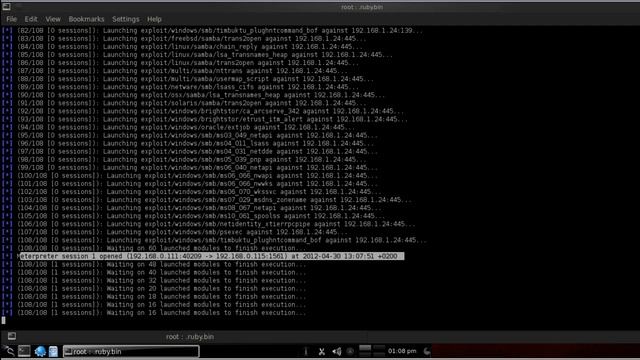
Task: Open the volume speaker tray icon
Action: pyautogui.click(x=336, y=351)
